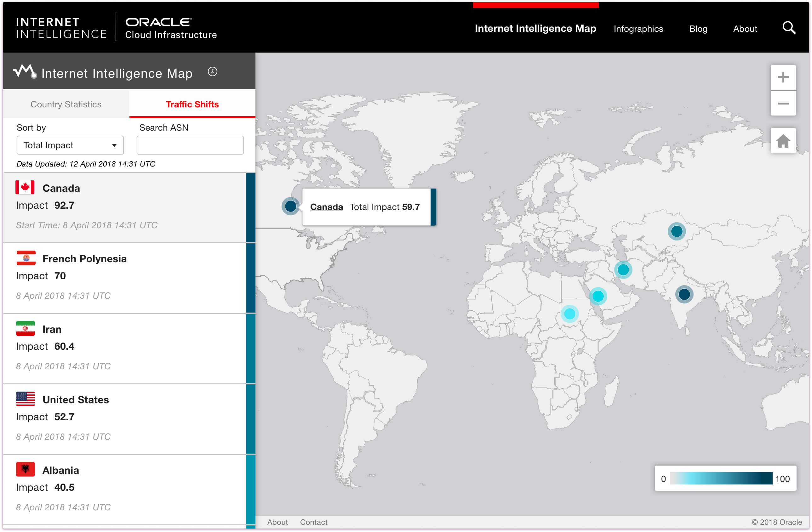Viewport: 812px width, 532px height.
Task: Click the 0 to 100 impact color legend
Action: (x=721, y=478)
